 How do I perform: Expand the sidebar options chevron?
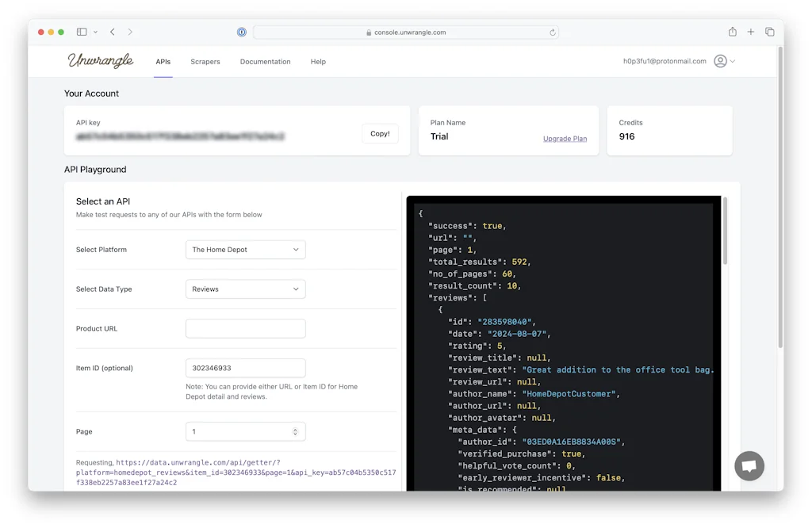click(96, 32)
